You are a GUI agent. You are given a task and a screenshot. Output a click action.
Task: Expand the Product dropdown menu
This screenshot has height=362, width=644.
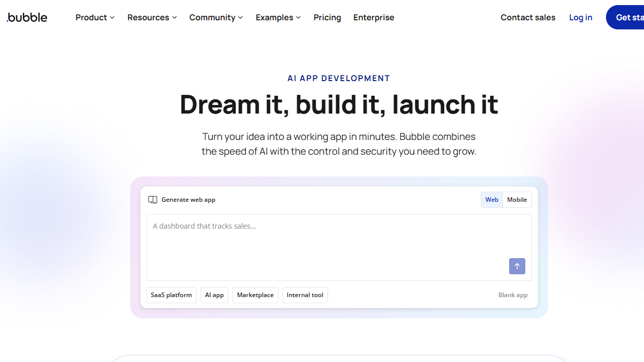[x=95, y=17]
